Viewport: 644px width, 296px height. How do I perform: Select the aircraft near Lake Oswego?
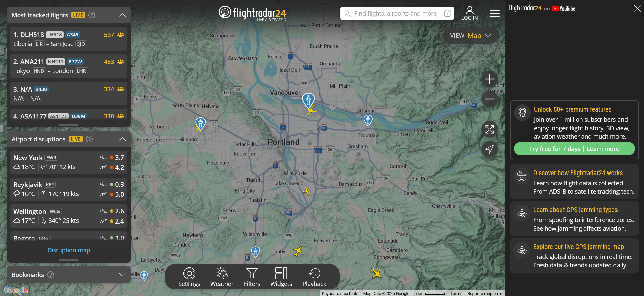coord(306,191)
